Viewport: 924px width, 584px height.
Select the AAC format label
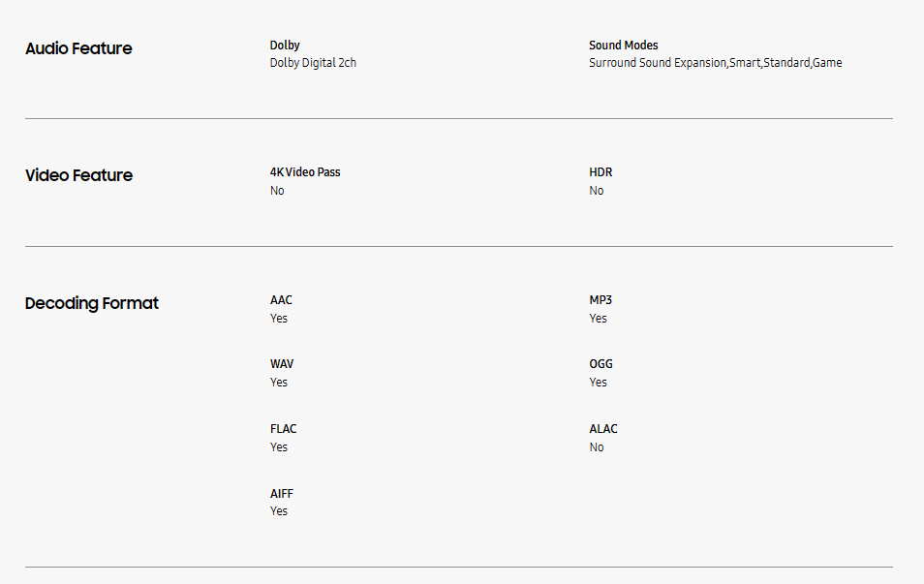pos(281,300)
